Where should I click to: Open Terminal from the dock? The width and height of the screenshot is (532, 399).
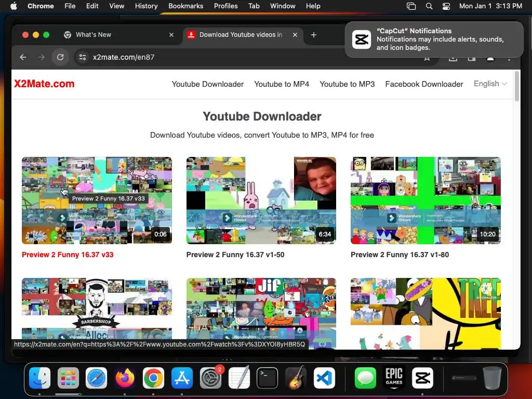(x=268, y=378)
